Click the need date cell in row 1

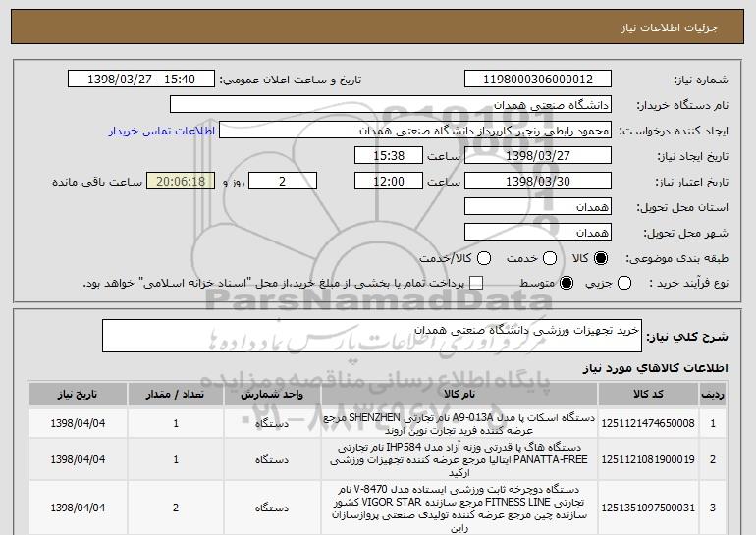(x=78, y=423)
